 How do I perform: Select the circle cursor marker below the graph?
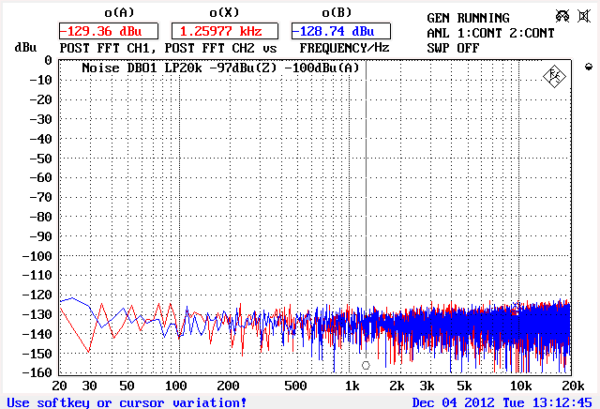[366, 365]
